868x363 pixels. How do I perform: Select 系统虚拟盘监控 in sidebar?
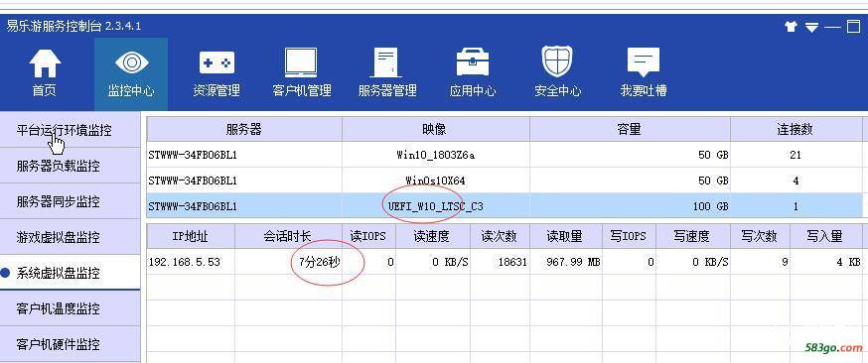coord(70,273)
